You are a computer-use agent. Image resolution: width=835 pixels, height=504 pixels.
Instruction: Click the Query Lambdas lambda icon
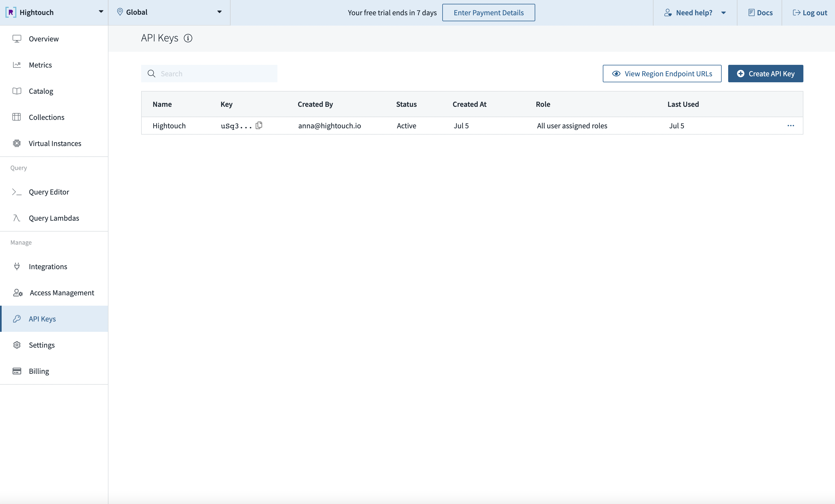(17, 218)
